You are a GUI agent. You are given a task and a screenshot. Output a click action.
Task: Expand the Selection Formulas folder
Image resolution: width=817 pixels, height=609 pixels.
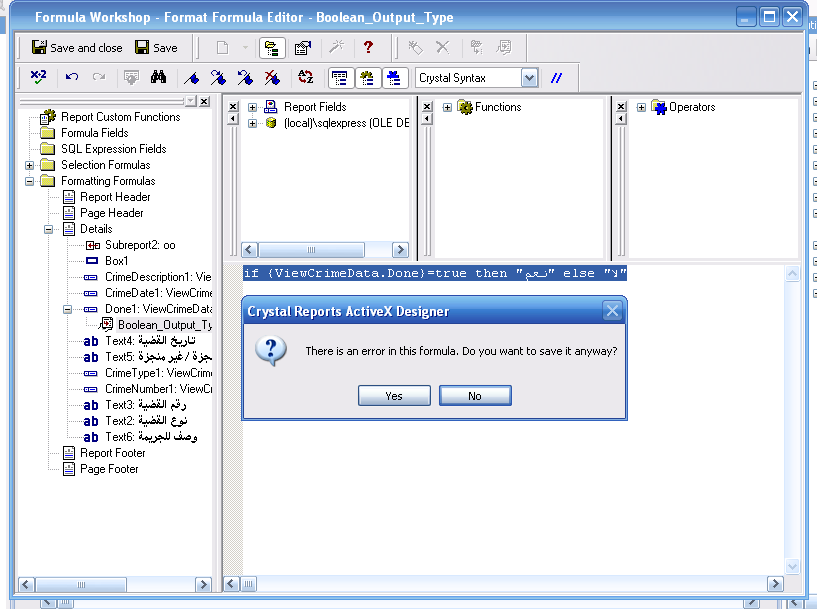point(30,166)
